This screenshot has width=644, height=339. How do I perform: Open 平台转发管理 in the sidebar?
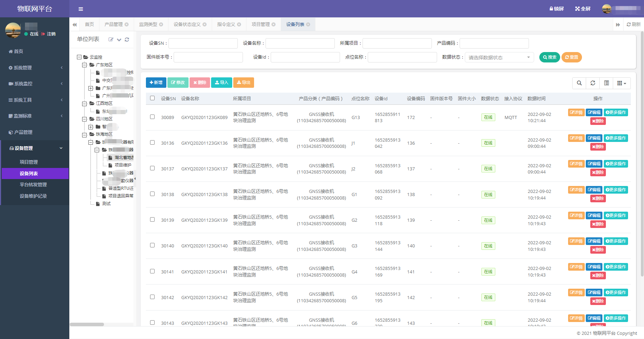33,185
